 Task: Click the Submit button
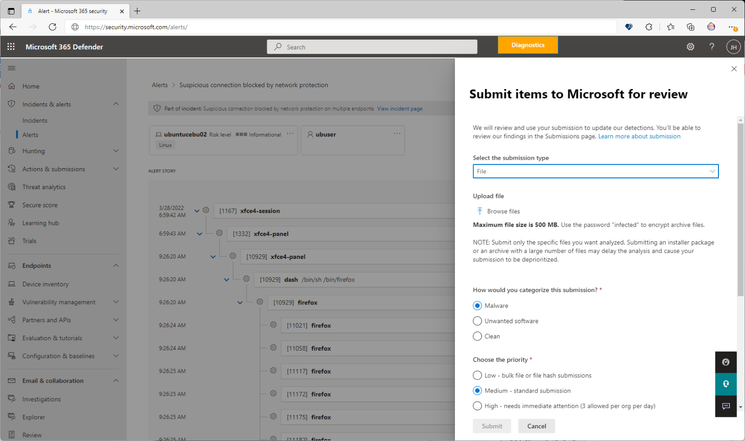(x=492, y=426)
